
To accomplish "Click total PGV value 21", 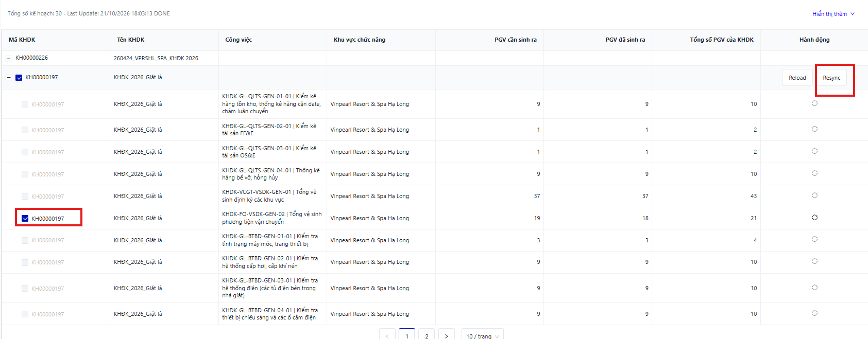I will [754, 218].
